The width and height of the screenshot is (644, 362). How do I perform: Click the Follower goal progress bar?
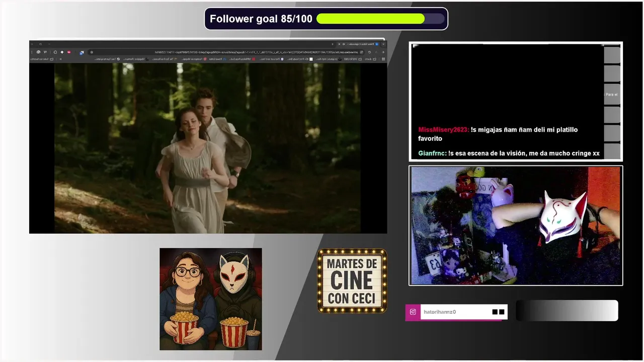point(380,19)
